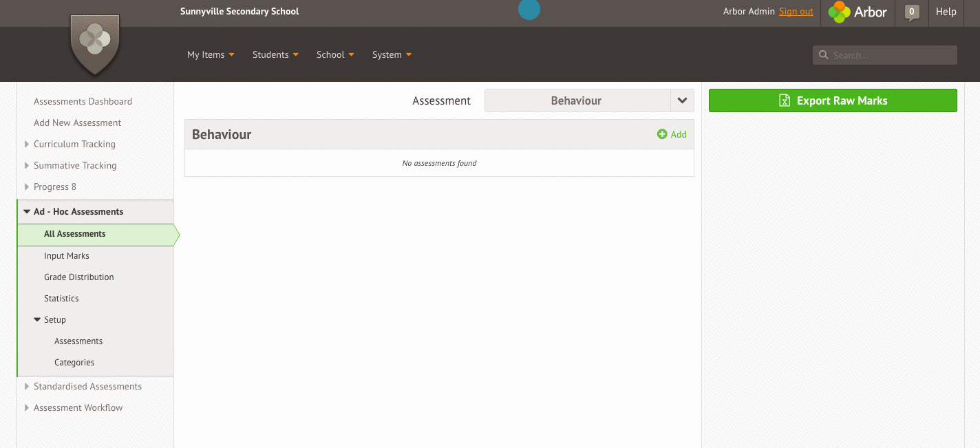Open Assessments under Setup

point(78,341)
